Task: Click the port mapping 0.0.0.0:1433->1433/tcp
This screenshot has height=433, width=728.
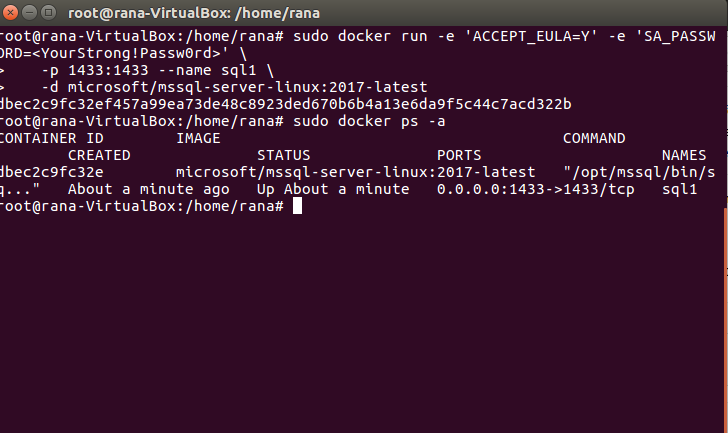Action: [535, 189]
